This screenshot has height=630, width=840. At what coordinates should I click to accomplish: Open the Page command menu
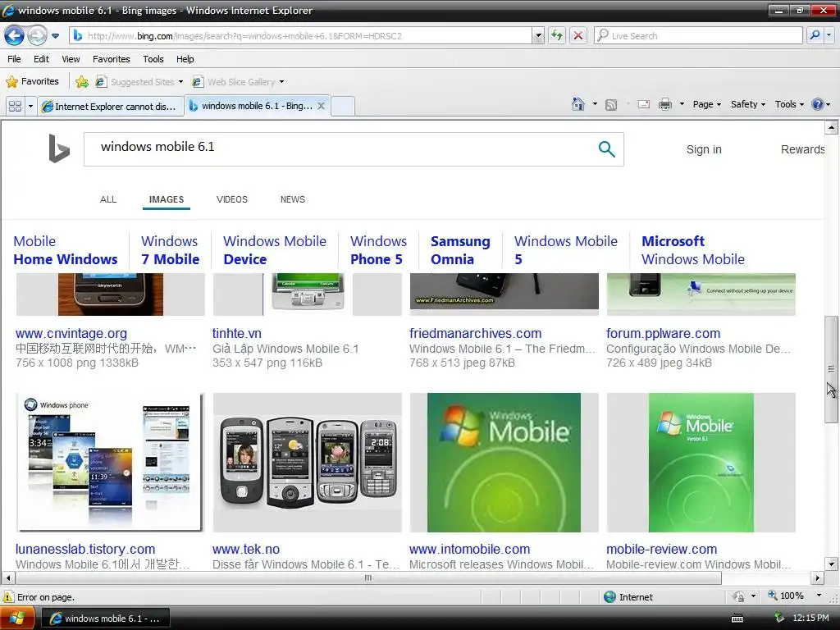tap(706, 104)
